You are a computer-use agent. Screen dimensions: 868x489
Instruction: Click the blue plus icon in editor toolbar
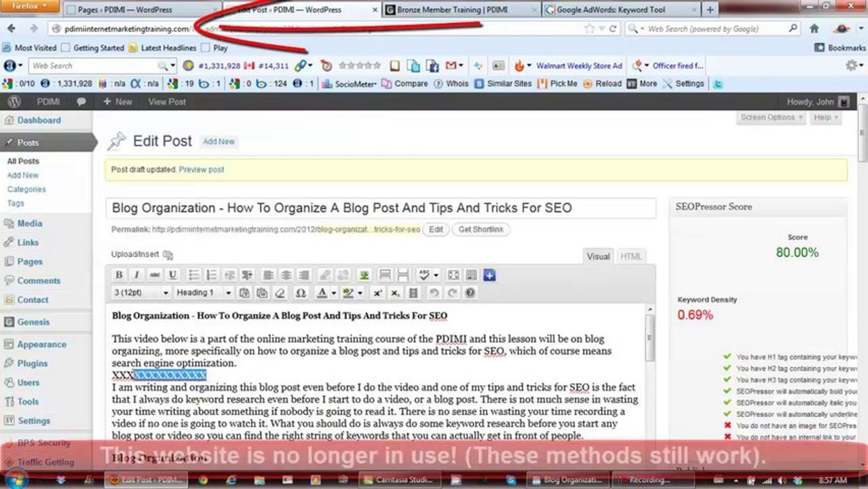(x=489, y=275)
